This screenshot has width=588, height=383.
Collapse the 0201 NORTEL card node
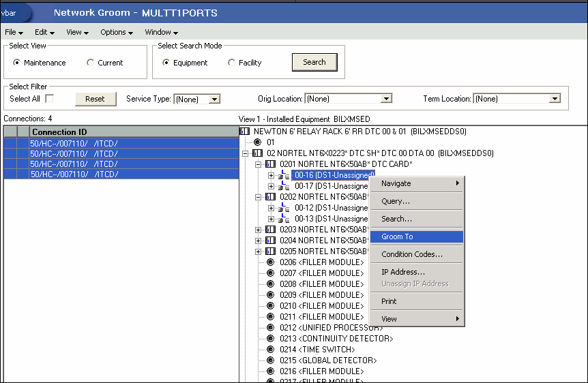tap(258, 164)
